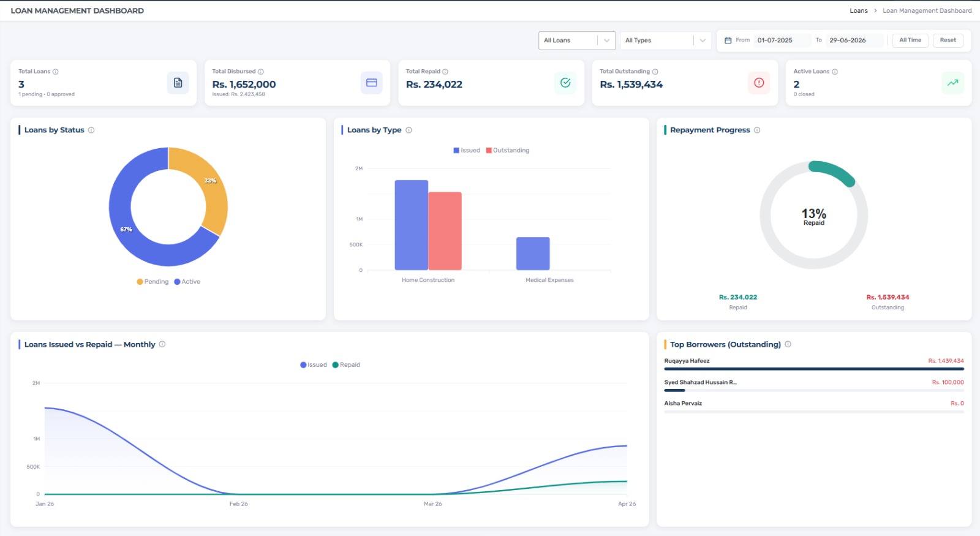Click the arrow of All Loans selector
The image size is (980, 536).
pos(607,40)
